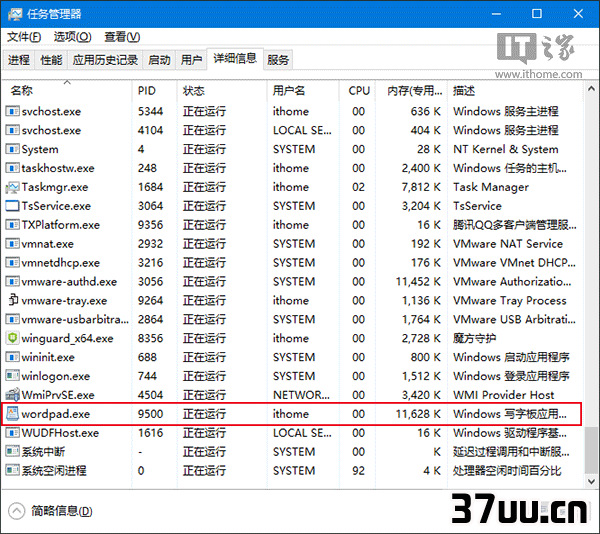
Task: Switch to the 应用历史记录 tab
Action: [x=105, y=60]
